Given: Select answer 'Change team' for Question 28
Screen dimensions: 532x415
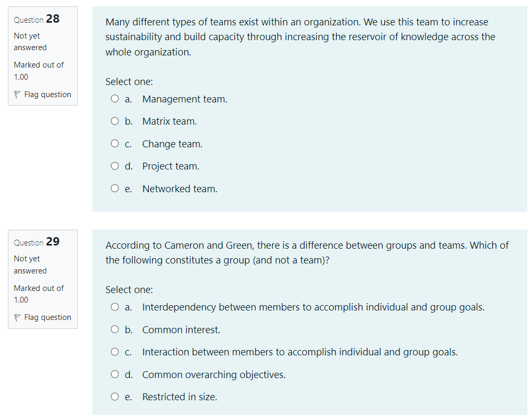Looking at the screenshot, I should coord(115,143).
